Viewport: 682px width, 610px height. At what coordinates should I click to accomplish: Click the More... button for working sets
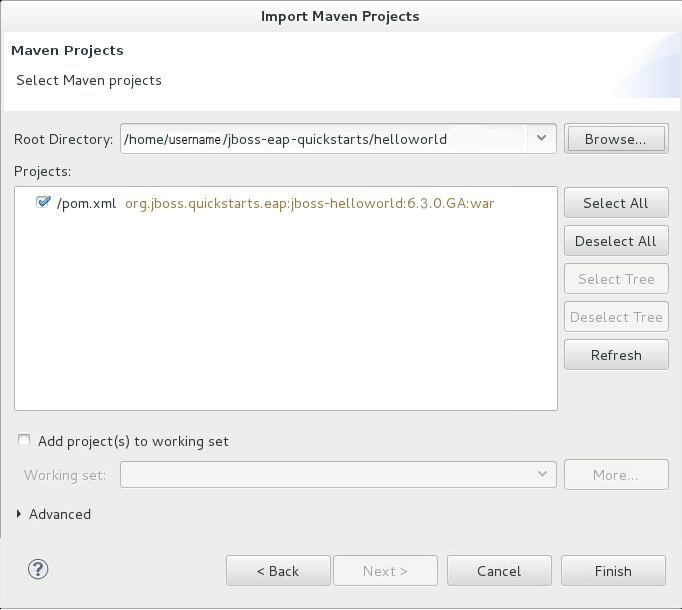[x=615, y=475]
